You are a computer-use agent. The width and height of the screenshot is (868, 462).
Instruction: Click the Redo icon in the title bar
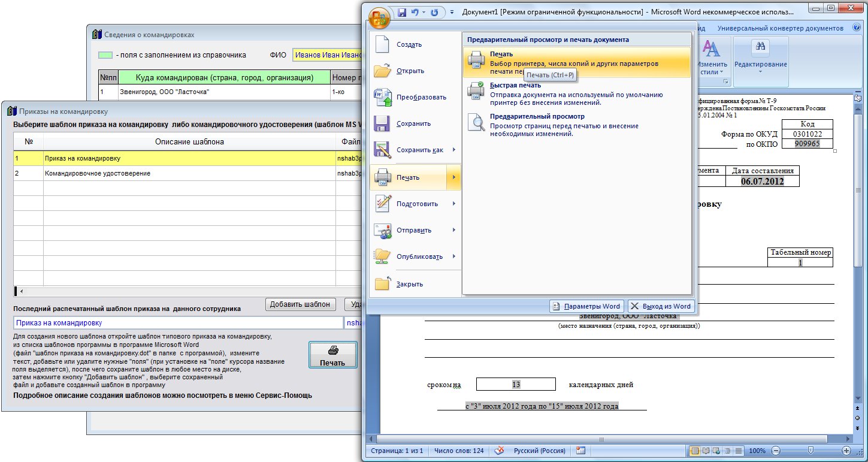434,12
